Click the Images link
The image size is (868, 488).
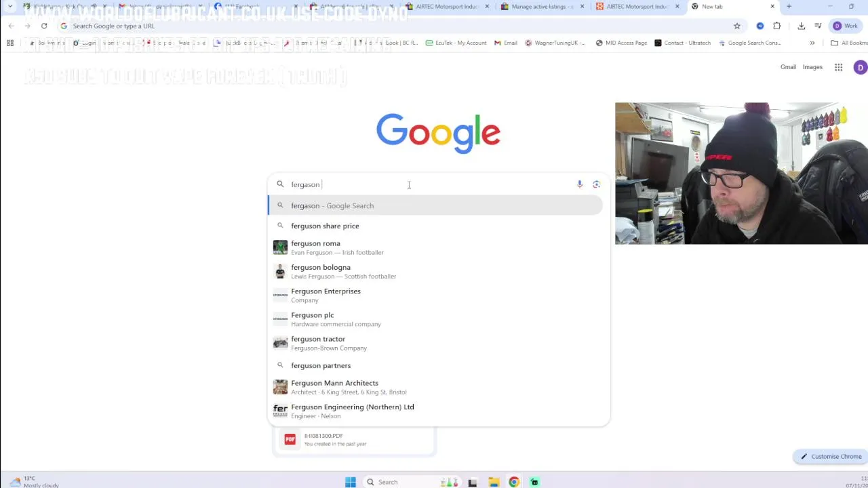812,67
